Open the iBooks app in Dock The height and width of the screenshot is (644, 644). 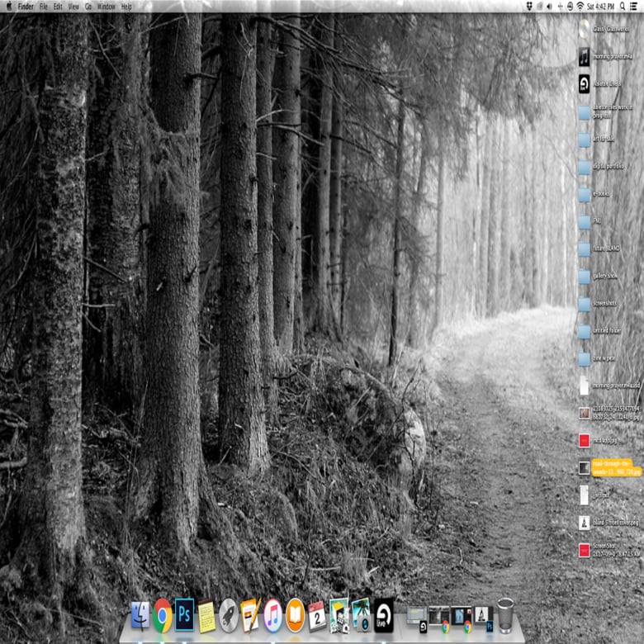295,616
